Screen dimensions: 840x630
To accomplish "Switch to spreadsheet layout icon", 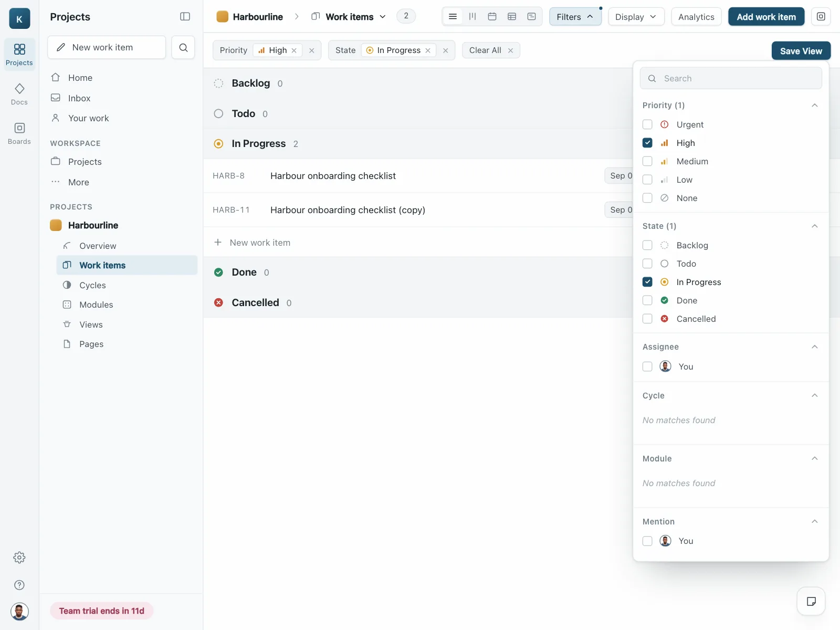I will [512, 17].
